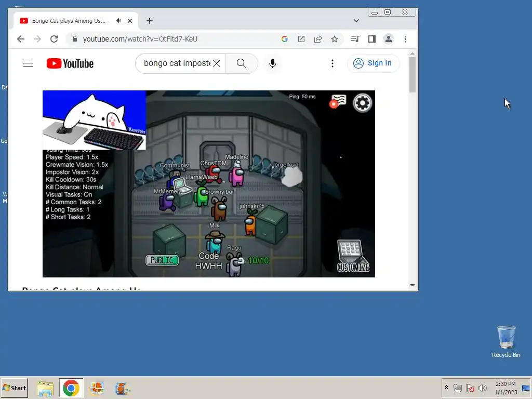Viewport: 532px width, 399px height.
Task: Select the Recycle Bin desktop icon
Action: (506, 342)
